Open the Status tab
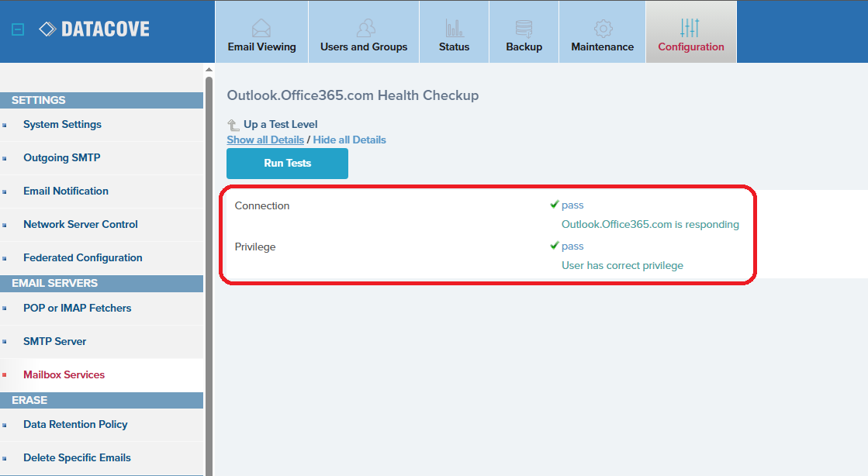The image size is (868, 476). tap(454, 32)
